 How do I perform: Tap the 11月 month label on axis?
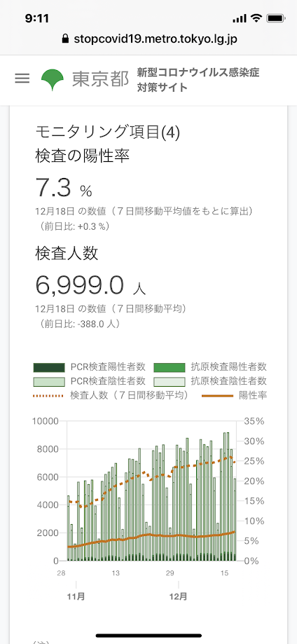[76, 596]
